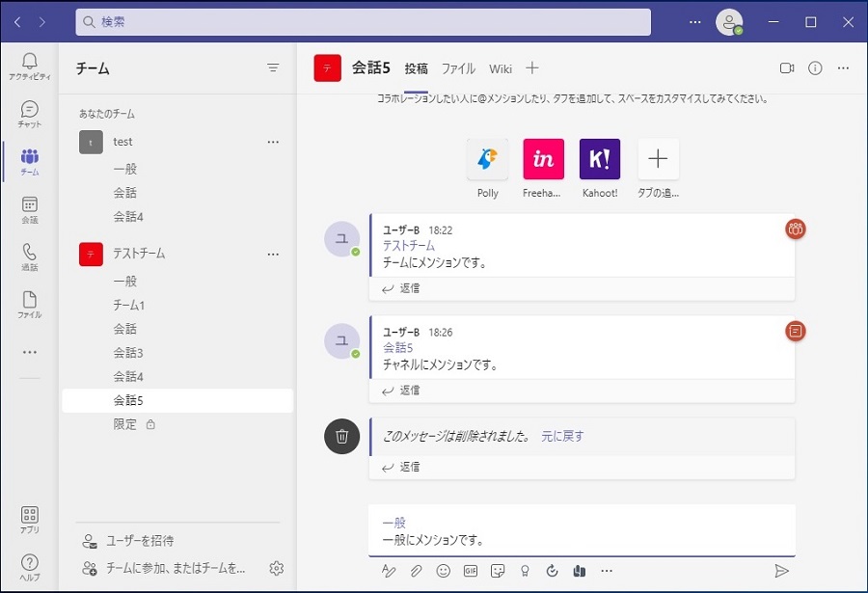
Task: Open more options for test team
Action: (273, 142)
